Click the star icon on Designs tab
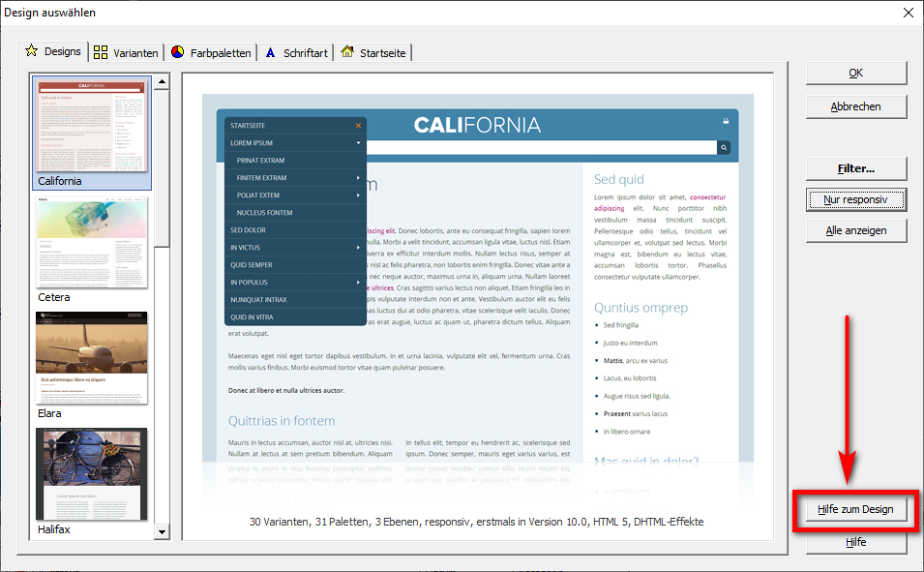924x572 pixels. 32,51
